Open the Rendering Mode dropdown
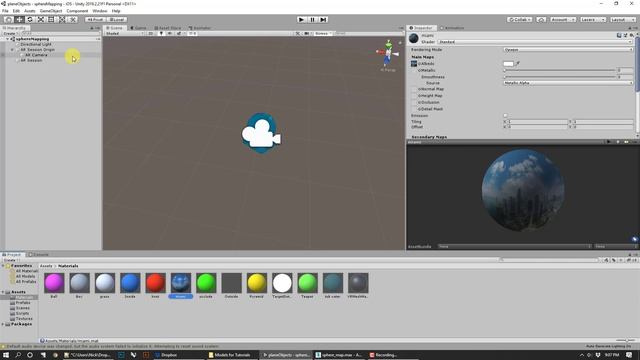The width and height of the screenshot is (640, 360). pos(568,49)
